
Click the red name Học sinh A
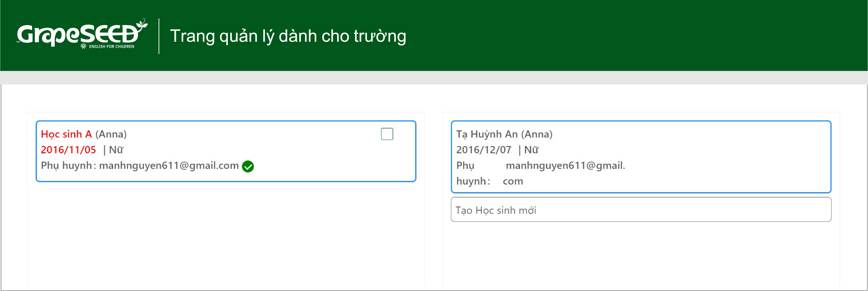(x=66, y=134)
